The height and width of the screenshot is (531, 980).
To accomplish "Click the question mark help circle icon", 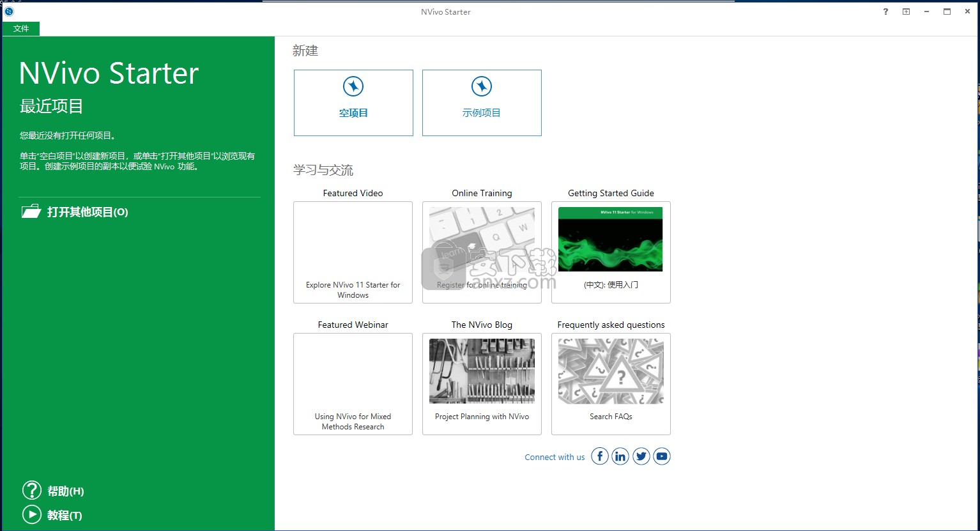I will [x=32, y=490].
